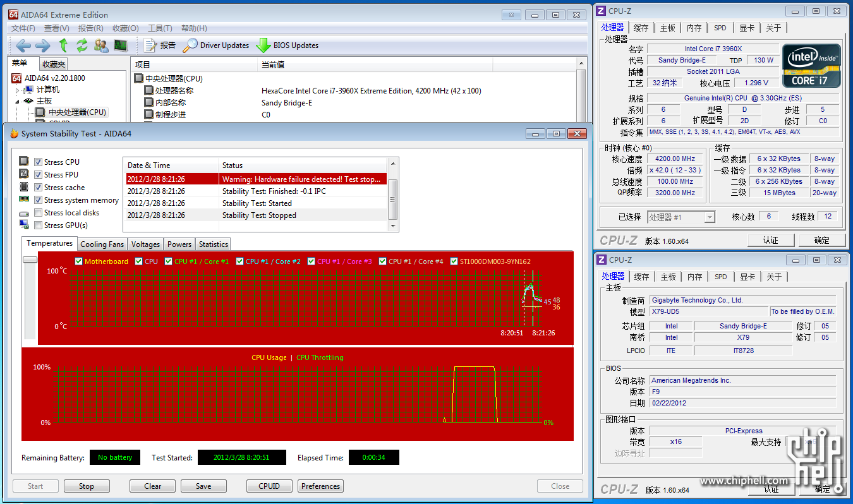Collapse the 主板 tree node
The image size is (853, 504).
(x=18, y=101)
